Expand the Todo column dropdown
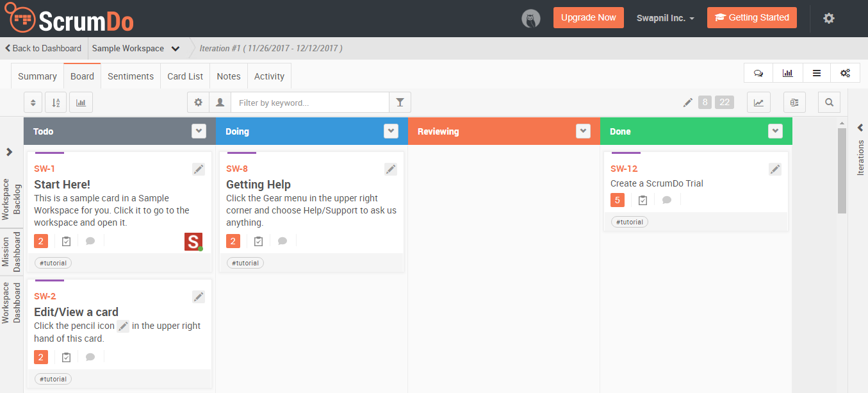This screenshot has height=393, width=868. click(199, 131)
